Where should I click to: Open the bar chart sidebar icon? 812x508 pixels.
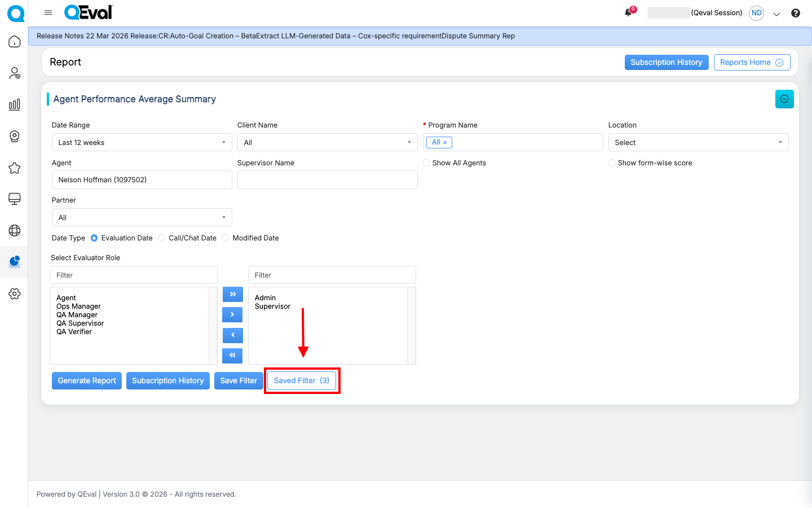[x=15, y=104]
